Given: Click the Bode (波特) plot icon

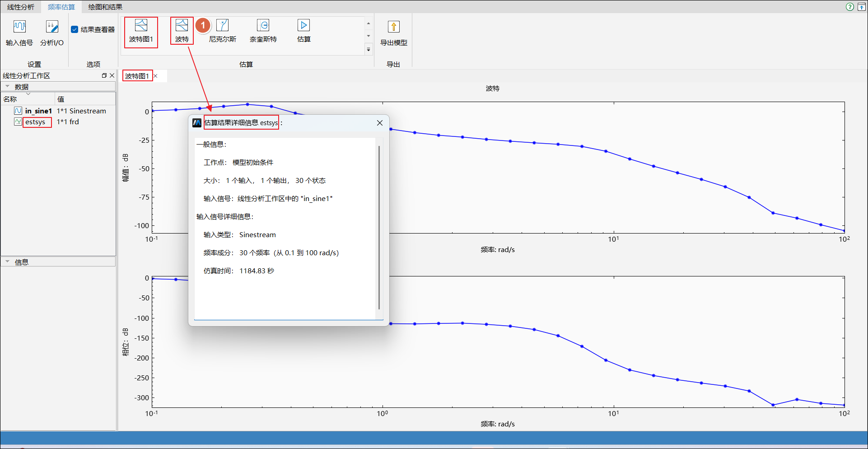Looking at the screenshot, I should (182, 26).
